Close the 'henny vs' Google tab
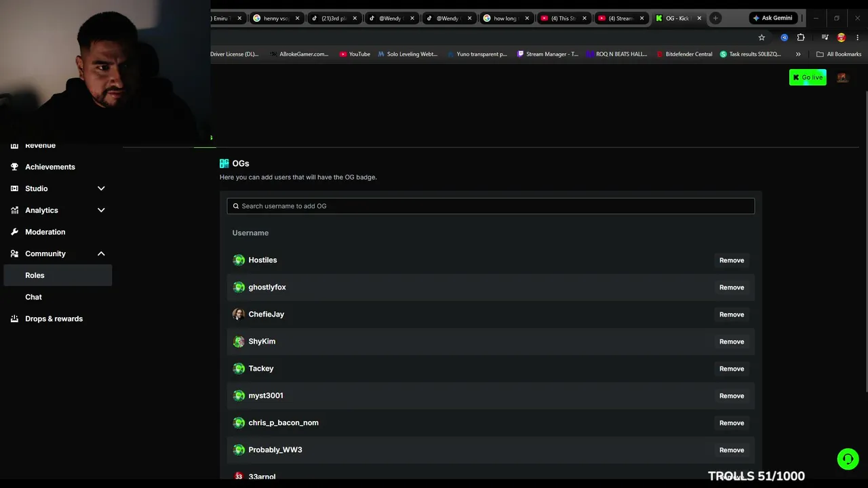Viewport: 868px width, 488px height. [297, 18]
